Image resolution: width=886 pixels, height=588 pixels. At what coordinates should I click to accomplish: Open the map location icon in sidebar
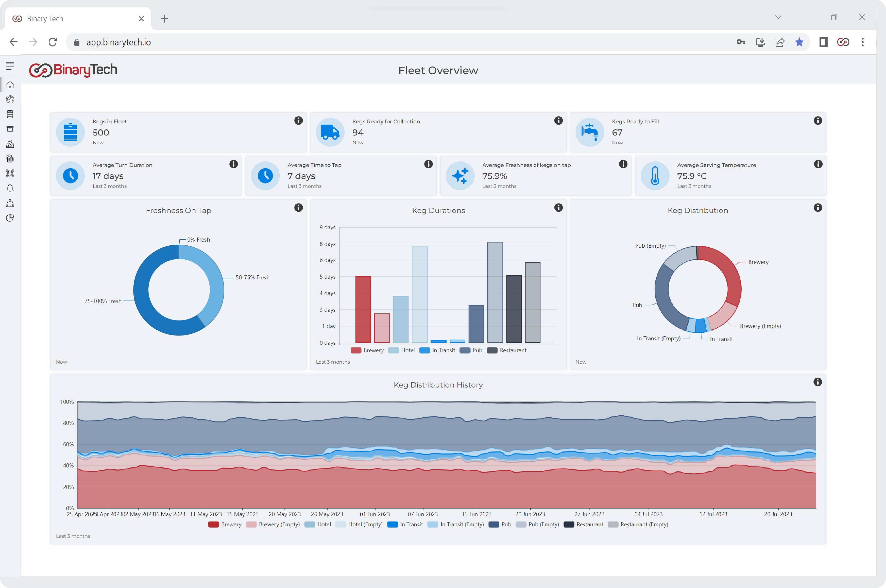(10, 144)
